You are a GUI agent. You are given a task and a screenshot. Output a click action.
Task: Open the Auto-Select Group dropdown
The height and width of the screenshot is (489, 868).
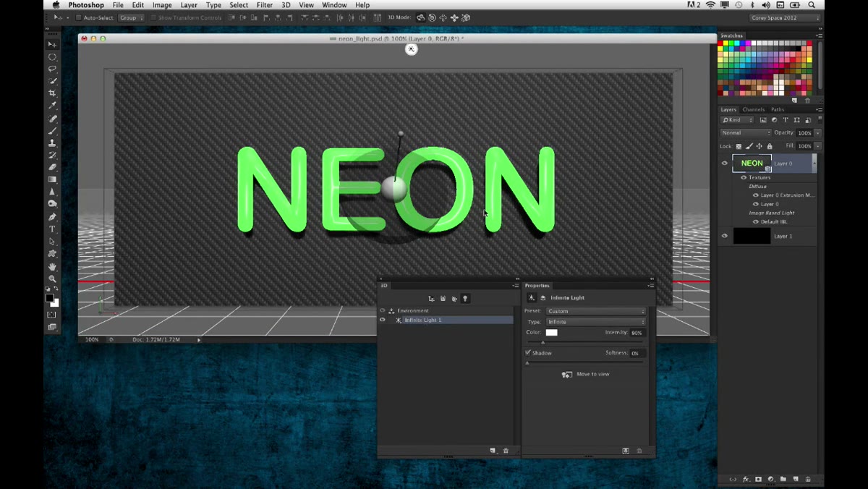(131, 17)
